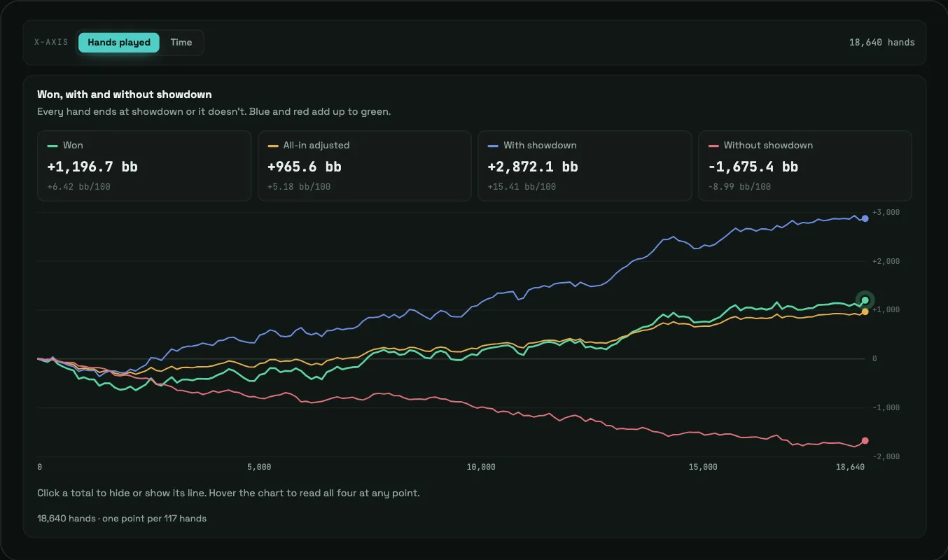Click the hint about hiding a line
Screen dimensions: 948x560
228,493
